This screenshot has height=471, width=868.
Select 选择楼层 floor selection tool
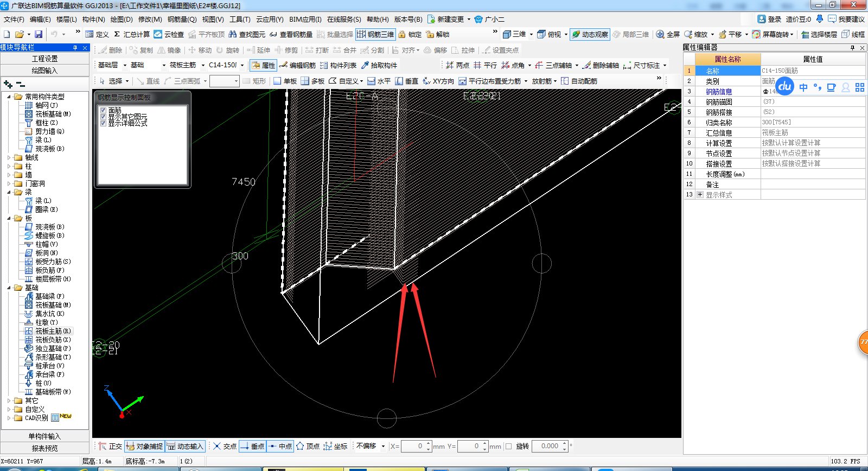[819, 34]
